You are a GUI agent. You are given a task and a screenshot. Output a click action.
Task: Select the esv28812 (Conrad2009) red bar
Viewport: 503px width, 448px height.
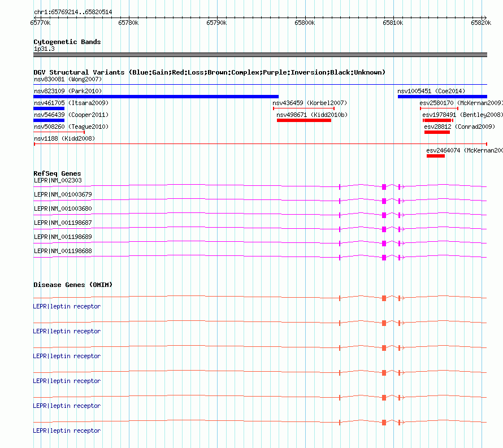tap(437, 132)
